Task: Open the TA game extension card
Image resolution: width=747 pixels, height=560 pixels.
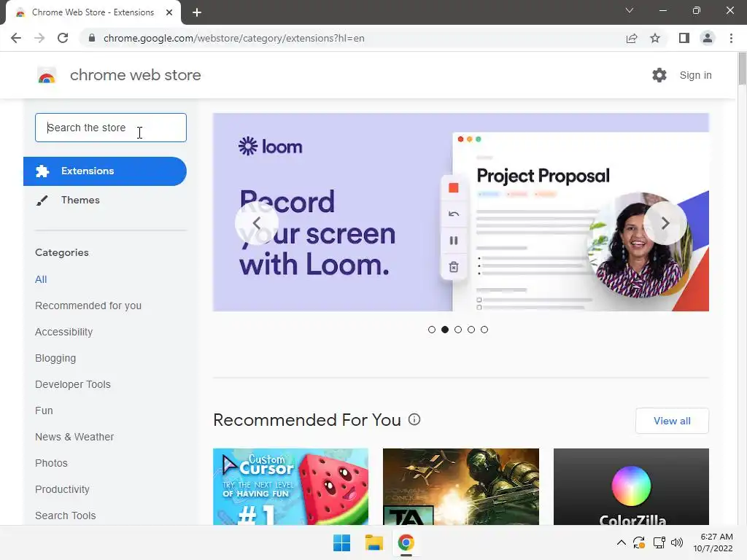Action: tap(461, 486)
